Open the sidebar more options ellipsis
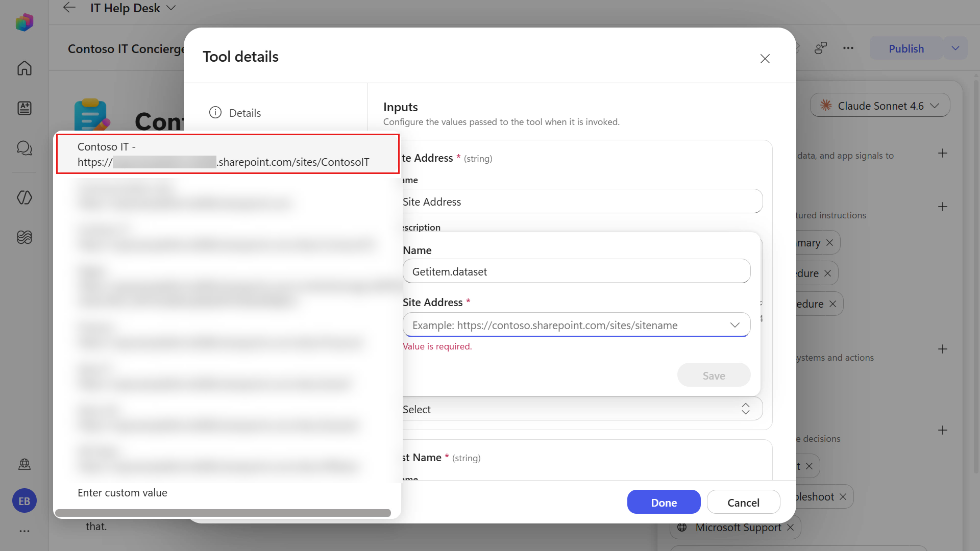Screen dimensions: 980x551 click(x=24, y=531)
